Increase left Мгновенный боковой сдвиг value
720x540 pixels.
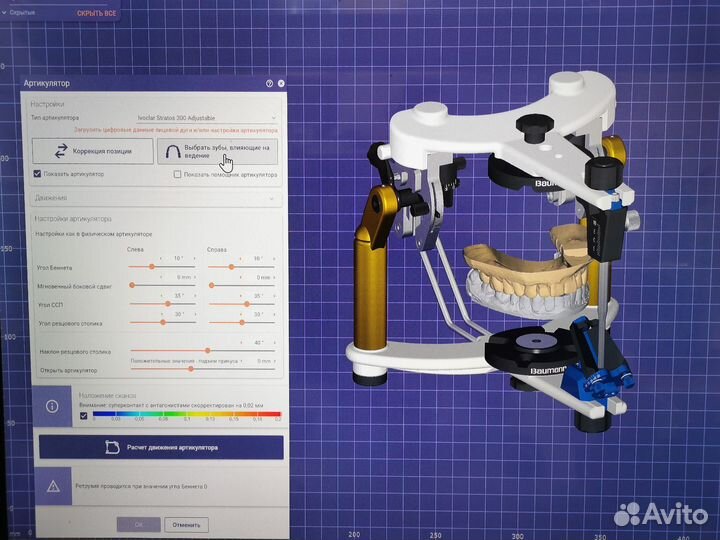tap(195, 277)
